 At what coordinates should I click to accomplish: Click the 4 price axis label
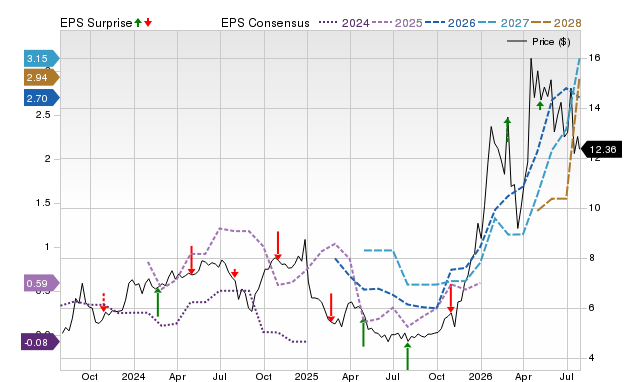[591, 358]
